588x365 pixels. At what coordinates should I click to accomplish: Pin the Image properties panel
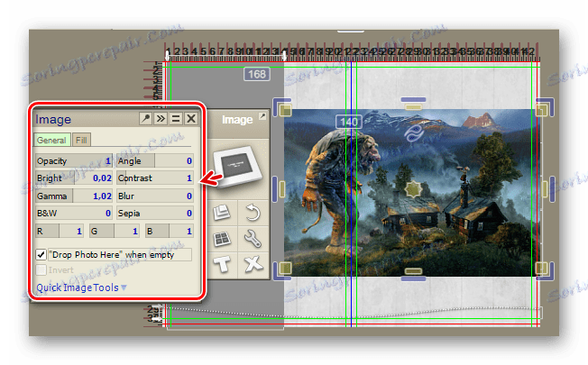pyautogui.click(x=145, y=119)
